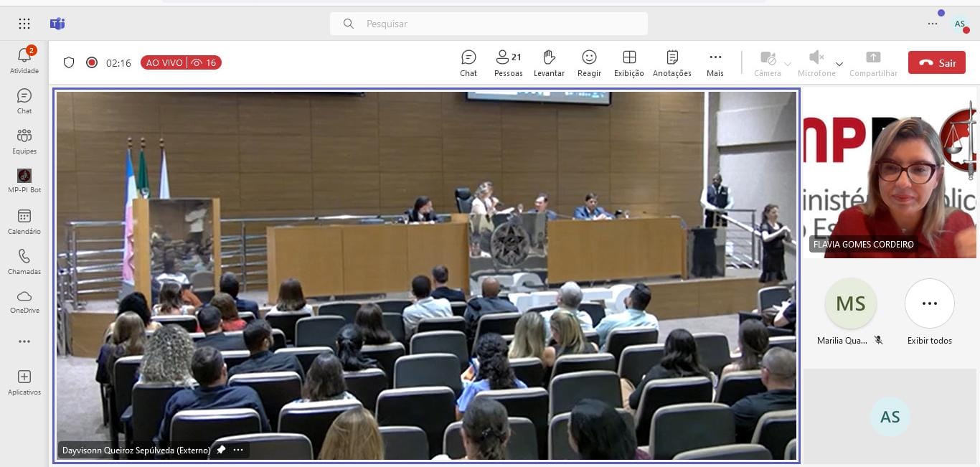Leave the meeting with Sair
Image resolution: width=980 pixels, height=467 pixels.
[937, 62]
